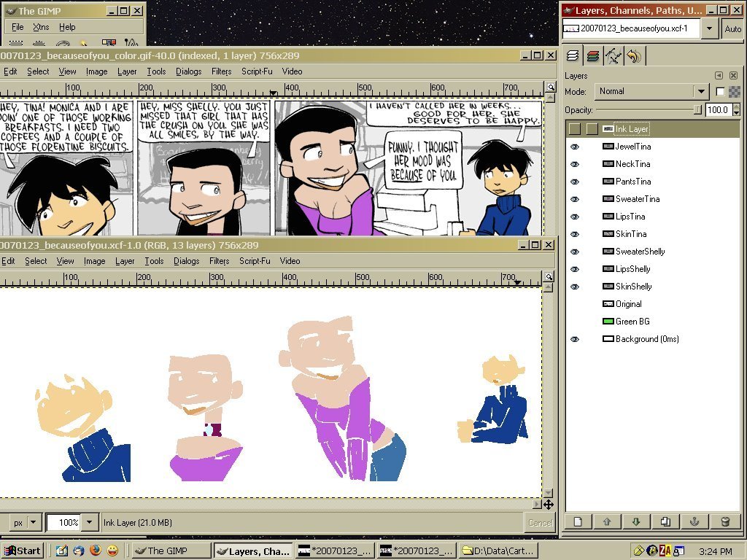Anchor the floating layer
747x560 pixels.
694,521
